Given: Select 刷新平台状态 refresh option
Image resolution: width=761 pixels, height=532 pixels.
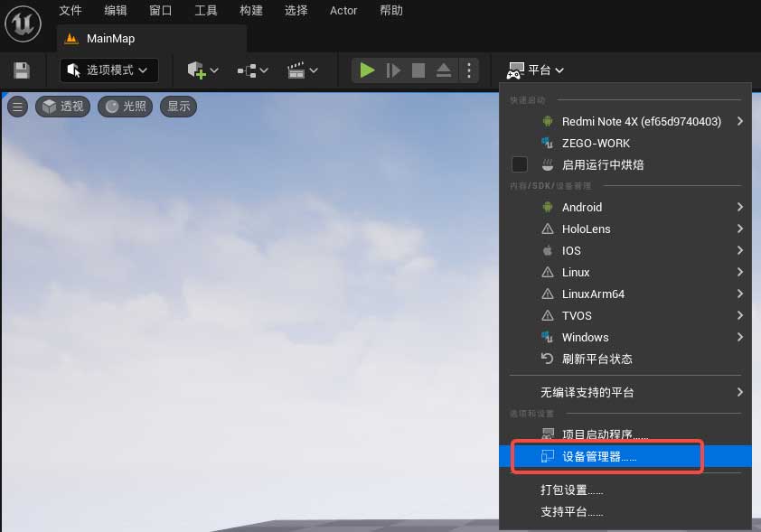Looking at the screenshot, I should point(597,359).
